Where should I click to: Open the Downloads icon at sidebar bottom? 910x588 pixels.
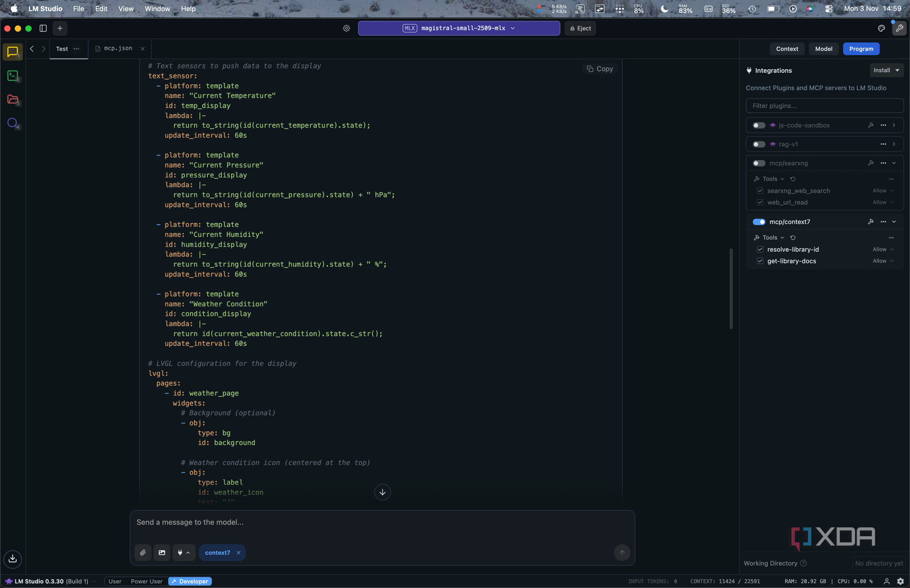(12, 559)
